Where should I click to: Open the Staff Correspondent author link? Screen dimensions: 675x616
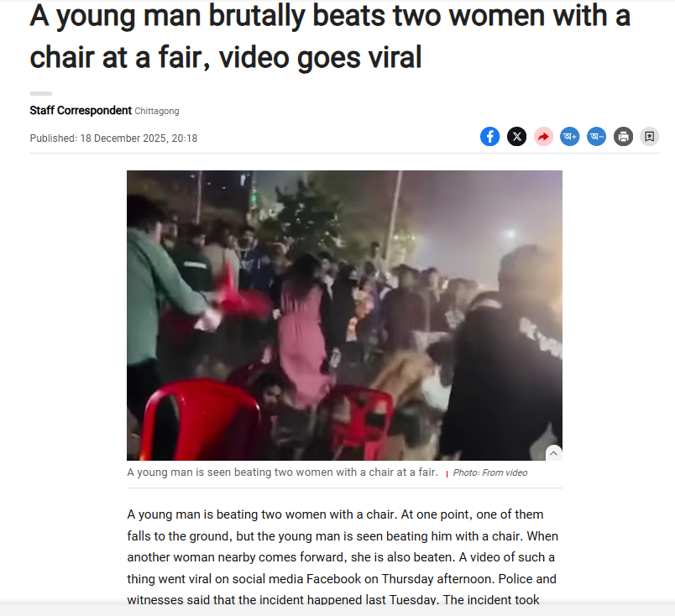(x=81, y=111)
